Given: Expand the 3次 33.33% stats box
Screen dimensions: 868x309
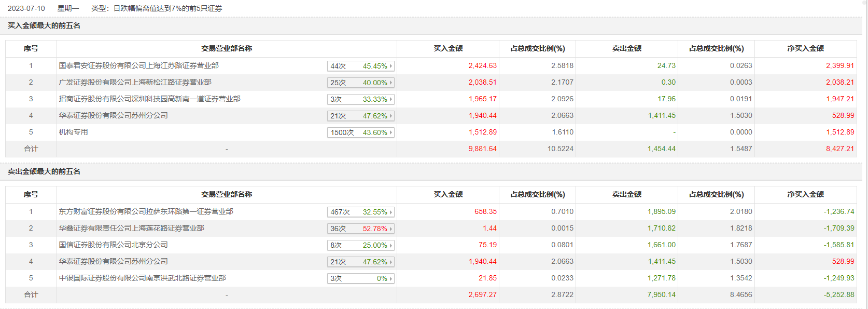Looking at the screenshot, I should (x=361, y=99).
